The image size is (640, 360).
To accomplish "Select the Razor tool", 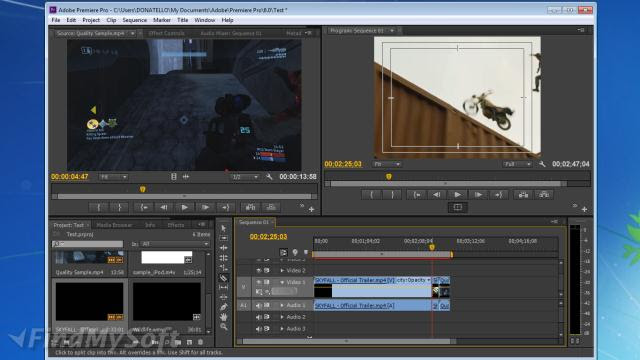I will [x=224, y=278].
